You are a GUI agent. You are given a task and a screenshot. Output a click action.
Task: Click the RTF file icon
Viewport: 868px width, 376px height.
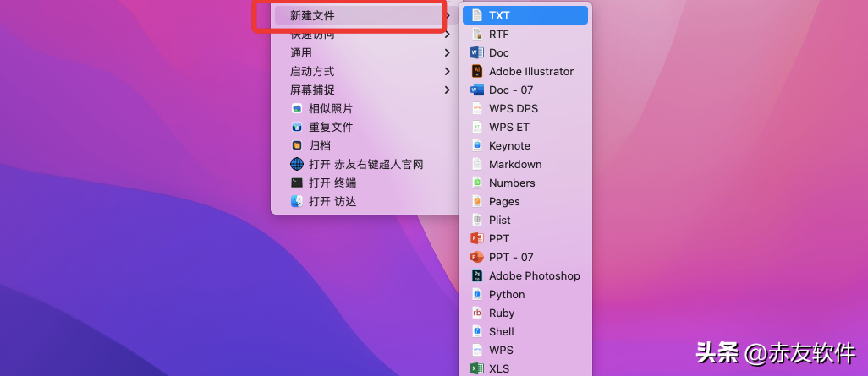(476, 35)
